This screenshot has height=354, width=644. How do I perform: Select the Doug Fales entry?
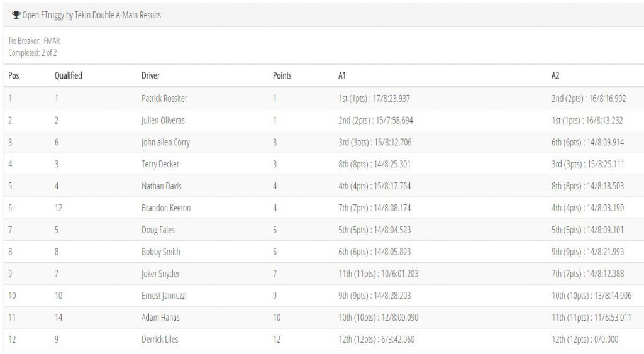click(x=158, y=230)
